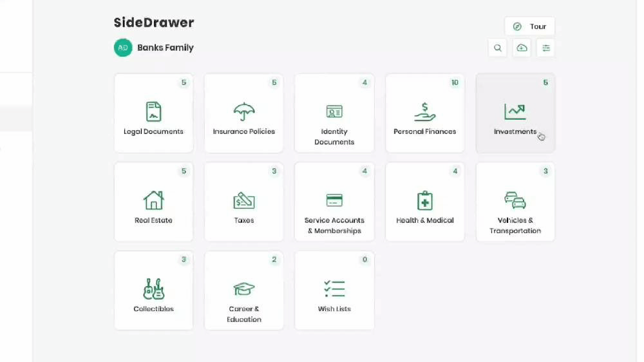Click Service Accounts & Memberships label
This screenshot has height=362, width=644.
(334, 225)
